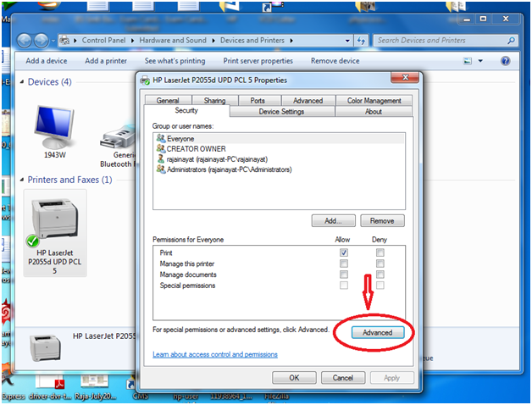Click the address bar location icon
This screenshot has width=532, height=405.
click(x=64, y=41)
